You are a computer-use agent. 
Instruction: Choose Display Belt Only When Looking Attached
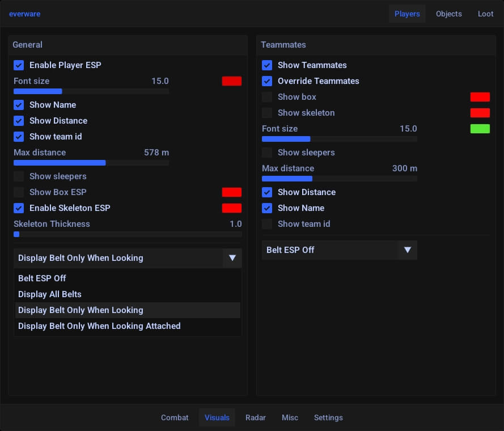tap(99, 326)
